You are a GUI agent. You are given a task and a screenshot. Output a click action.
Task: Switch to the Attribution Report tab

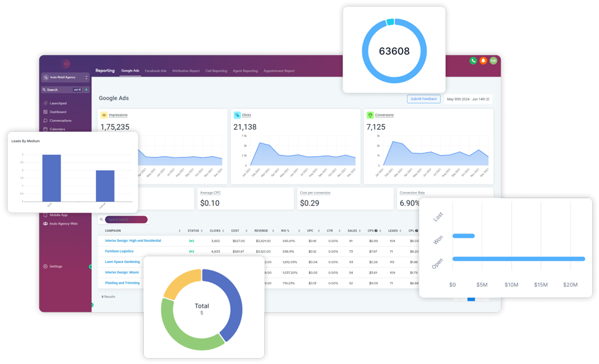[x=186, y=71]
